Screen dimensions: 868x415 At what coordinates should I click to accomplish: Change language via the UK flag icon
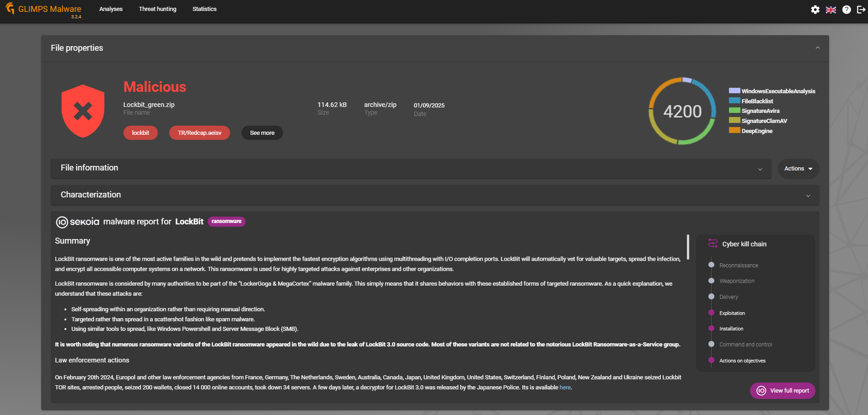click(x=831, y=10)
